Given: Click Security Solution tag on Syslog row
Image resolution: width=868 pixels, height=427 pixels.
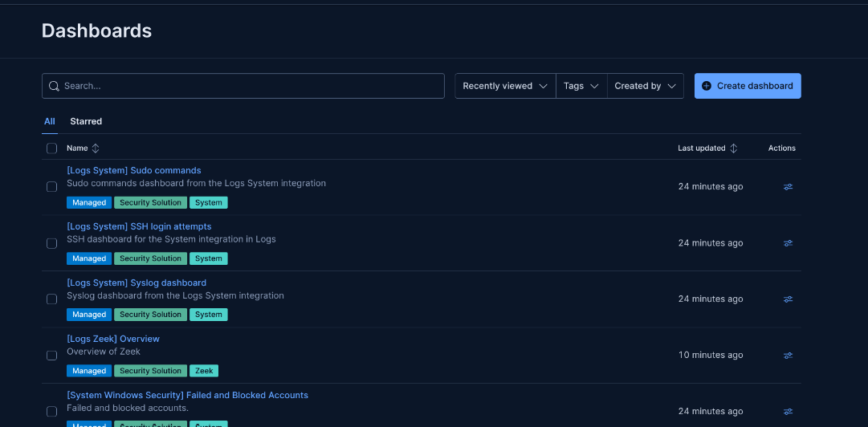Looking at the screenshot, I should tap(151, 314).
